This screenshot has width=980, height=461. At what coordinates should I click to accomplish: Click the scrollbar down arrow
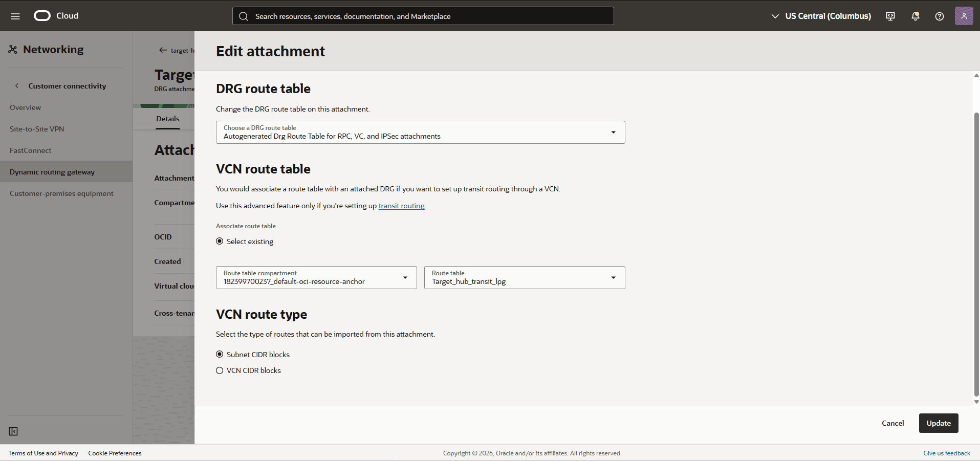[976, 402]
